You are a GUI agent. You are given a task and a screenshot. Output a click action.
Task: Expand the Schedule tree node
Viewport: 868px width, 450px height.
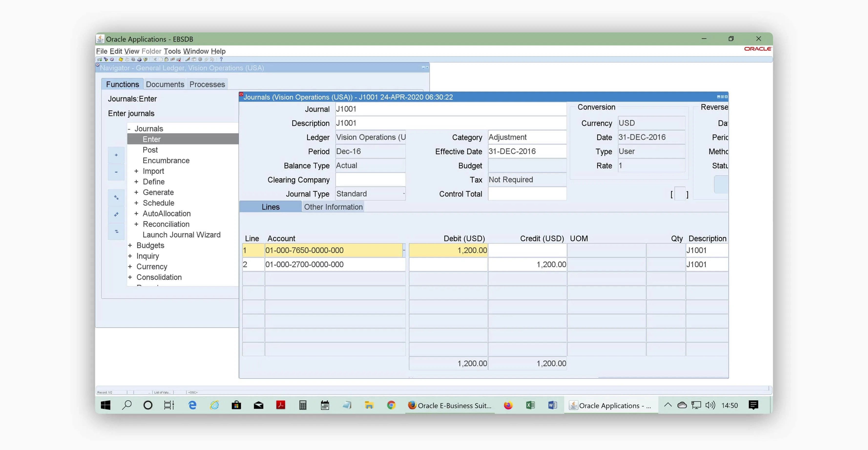click(x=136, y=203)
